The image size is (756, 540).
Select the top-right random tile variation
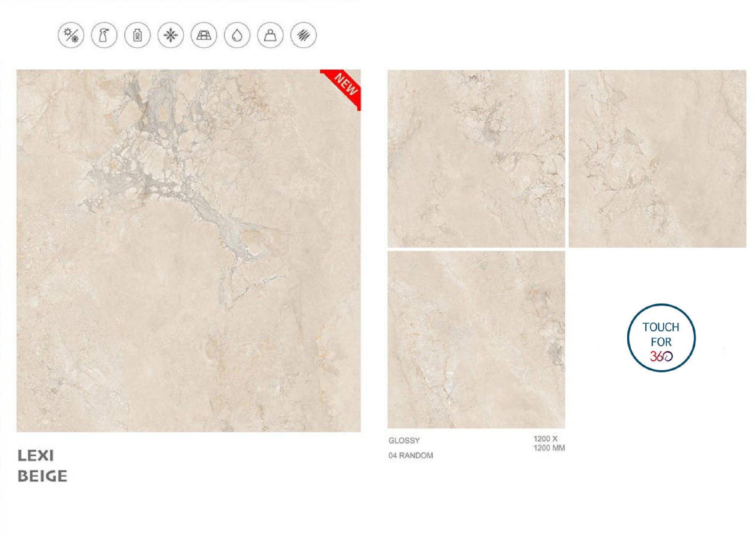point(657,159)
